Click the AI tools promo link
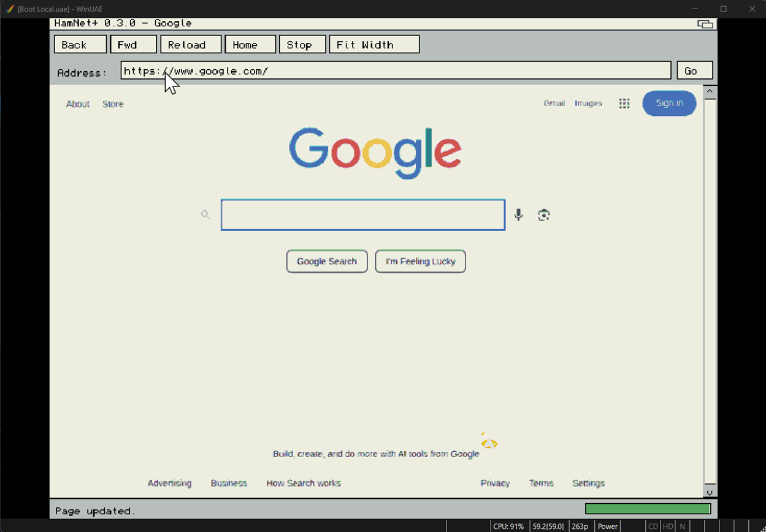 (376, 454)
